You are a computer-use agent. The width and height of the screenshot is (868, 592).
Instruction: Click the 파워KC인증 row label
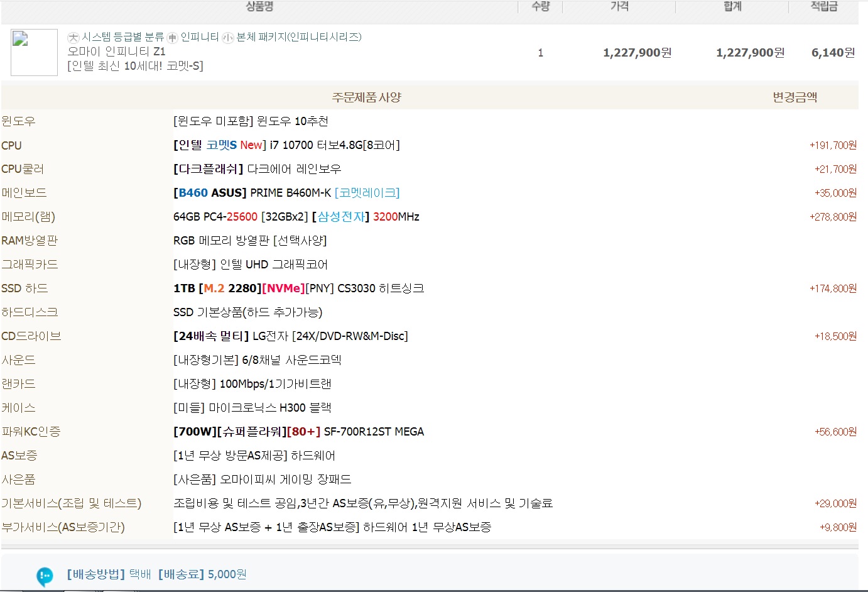tap(31, 432)
